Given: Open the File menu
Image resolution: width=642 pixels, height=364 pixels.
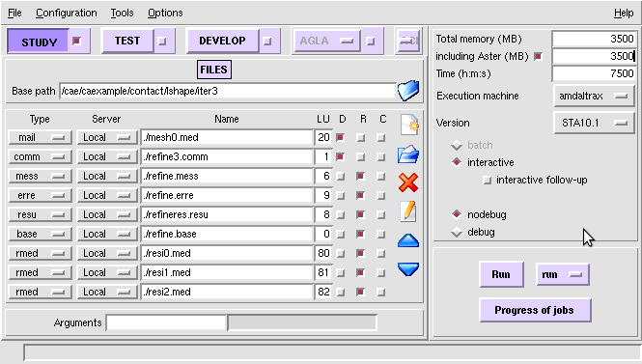Looking at the screenshot, I should tap(14, 13).
